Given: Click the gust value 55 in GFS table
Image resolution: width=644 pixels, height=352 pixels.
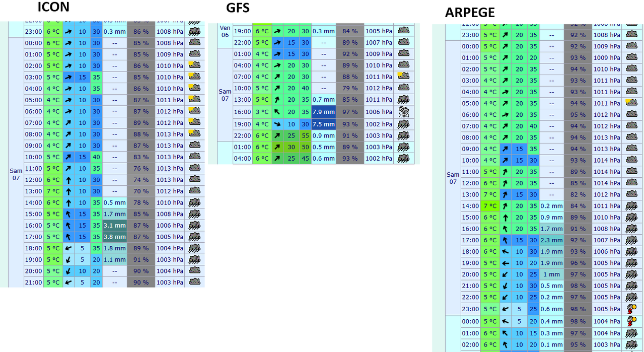Looking at the screenshot, I should coord(305,135).
